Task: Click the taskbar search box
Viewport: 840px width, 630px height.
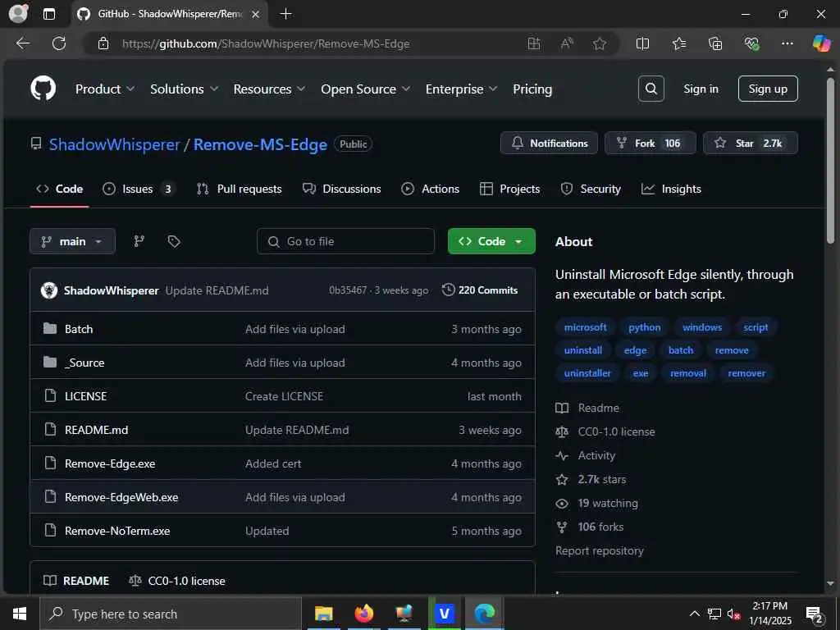Action: 171,614
